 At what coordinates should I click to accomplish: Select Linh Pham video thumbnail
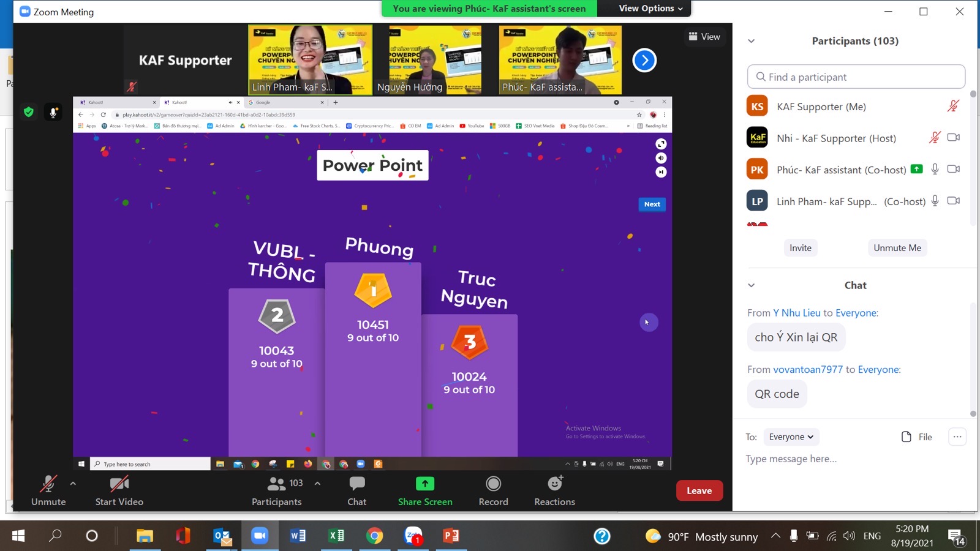310,59
